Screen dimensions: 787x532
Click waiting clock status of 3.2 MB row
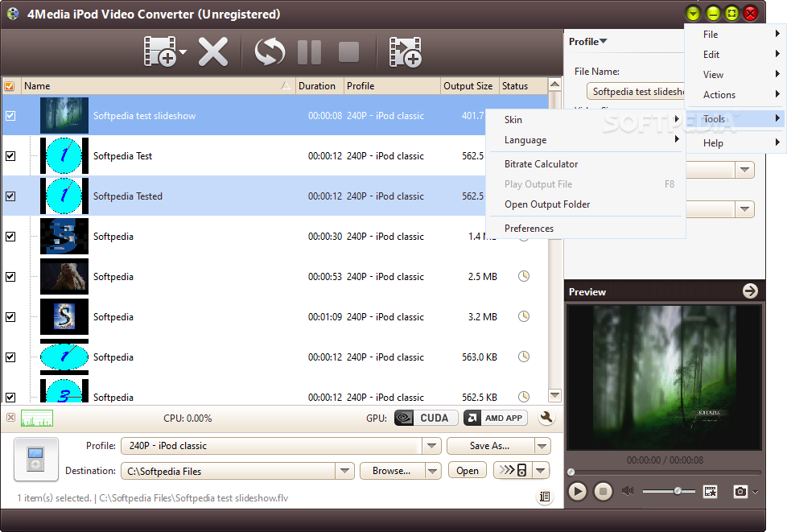point(524,316)
